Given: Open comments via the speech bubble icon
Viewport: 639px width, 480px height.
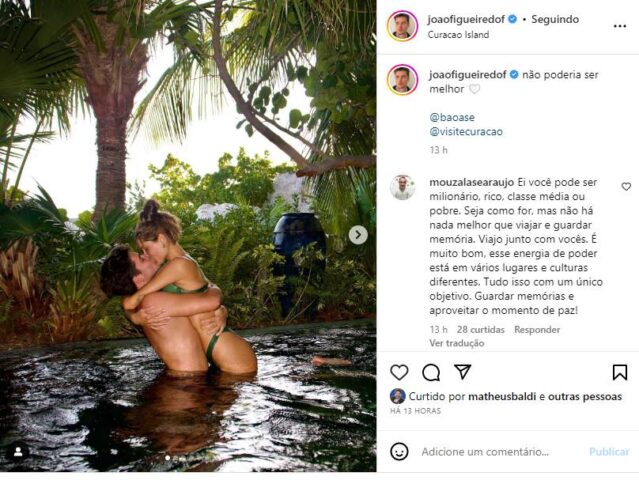Looking at the screenshot, I should tap(431, 372).
